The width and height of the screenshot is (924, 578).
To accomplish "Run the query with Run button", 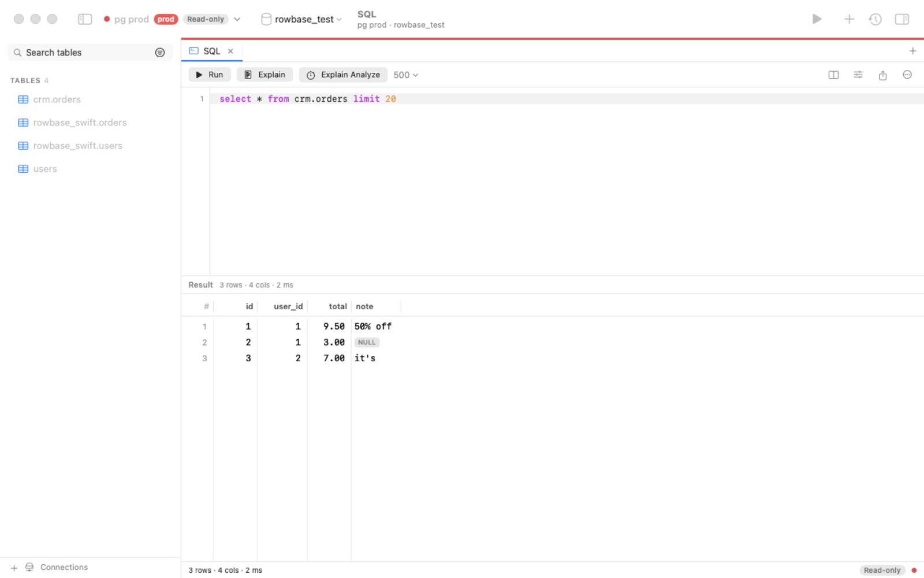I will click(x=210, y=75).
